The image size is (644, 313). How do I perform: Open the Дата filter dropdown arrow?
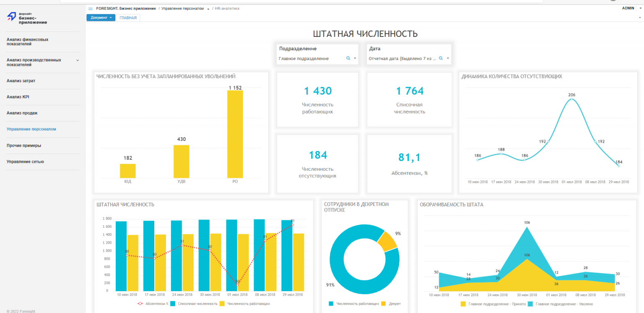click(448, 58)
